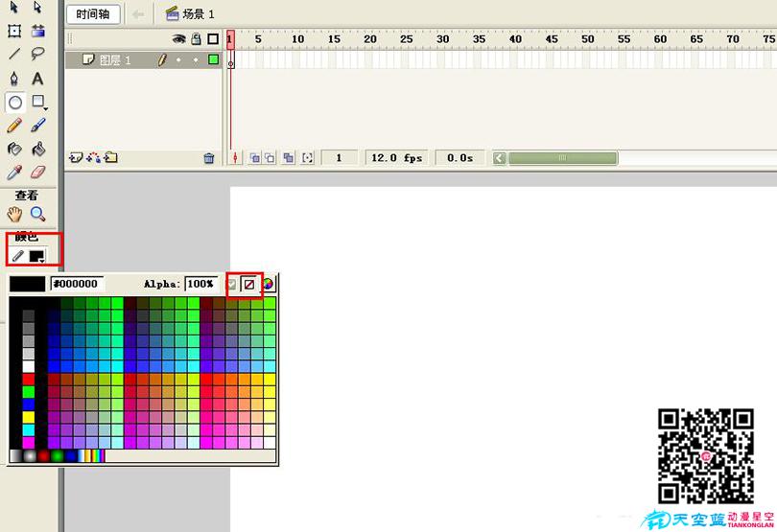Pick the magenta swatch in left column
The width and height of the screenshot is (777, 532).
[29, 443]
